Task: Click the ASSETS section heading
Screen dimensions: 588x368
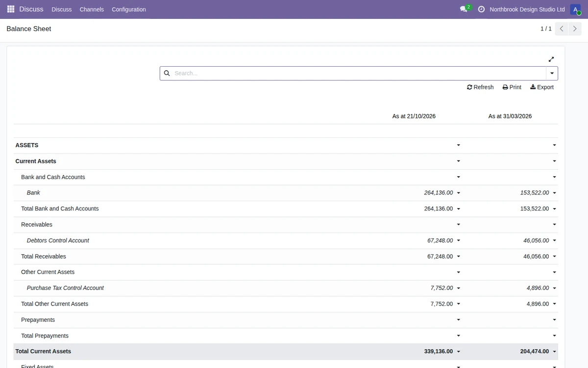Action: [x=27, y=145]
